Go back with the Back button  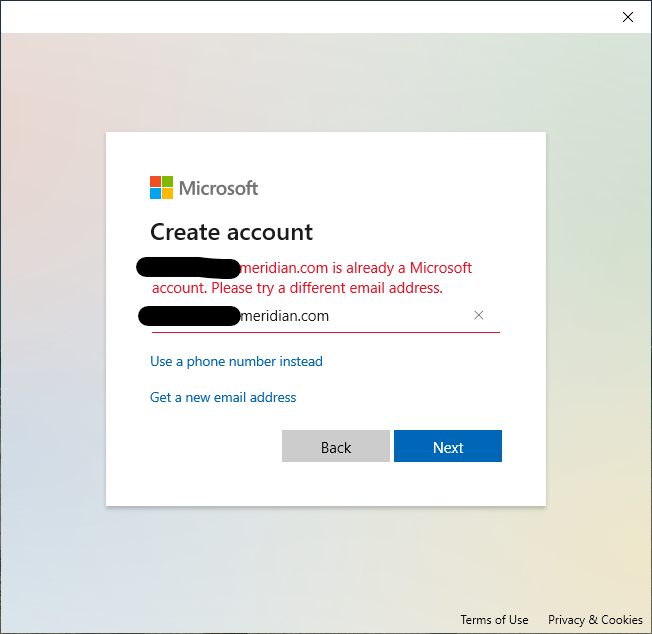(x=336, y=446)
